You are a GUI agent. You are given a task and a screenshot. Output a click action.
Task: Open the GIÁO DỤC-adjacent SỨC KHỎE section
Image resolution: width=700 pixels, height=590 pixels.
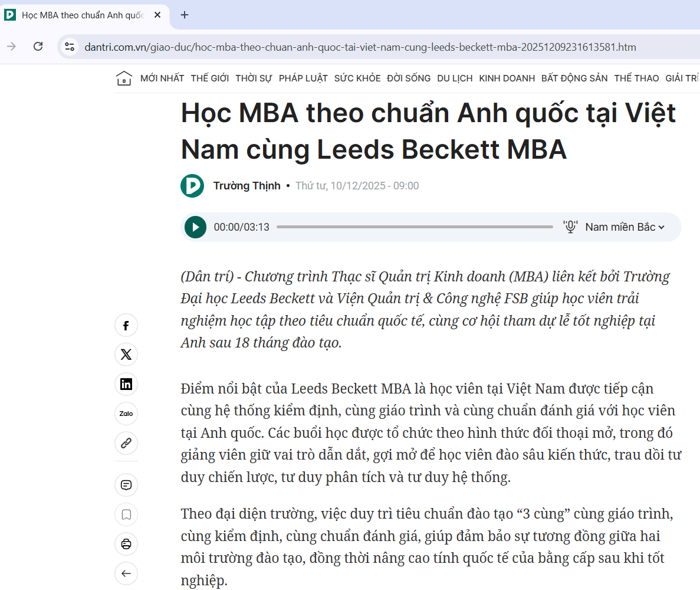tap(357, 78)
